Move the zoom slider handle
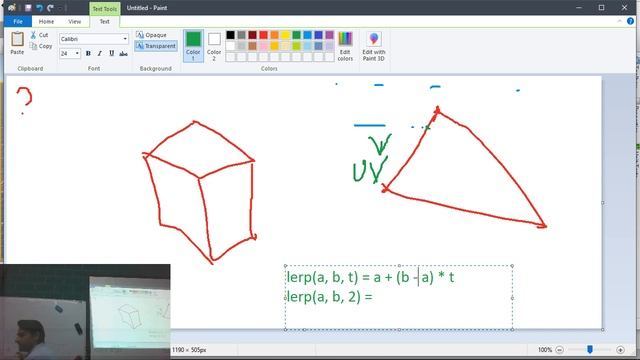Screen dimensions: 640x360 590,349
